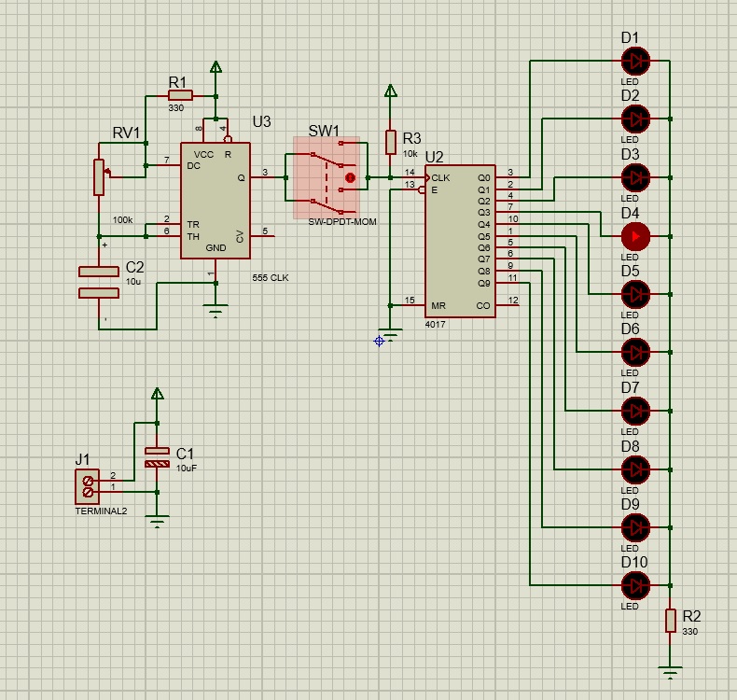Select LED D3 component
The width and height of the screenshot is (737, 700).
click(x=635, y=177)
